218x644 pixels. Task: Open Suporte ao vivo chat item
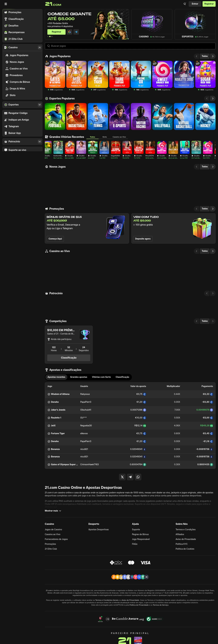click(x=22, y=150)
